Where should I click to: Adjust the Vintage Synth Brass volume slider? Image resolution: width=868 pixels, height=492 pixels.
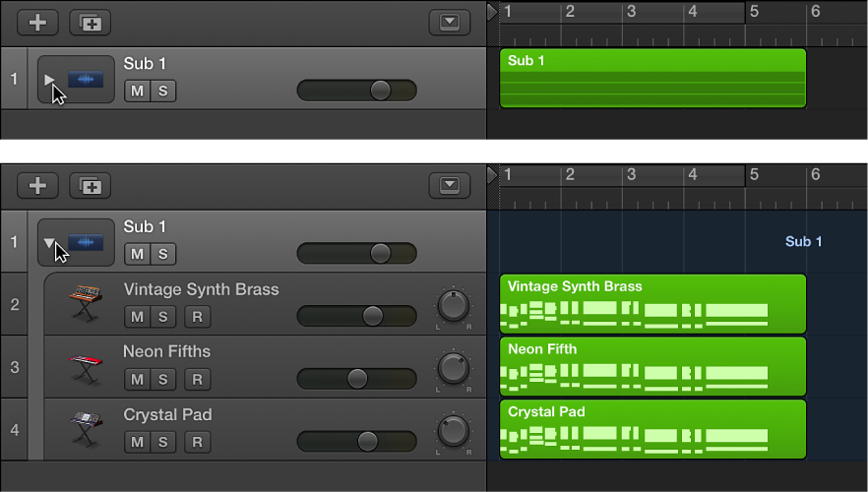coord(356,316)
